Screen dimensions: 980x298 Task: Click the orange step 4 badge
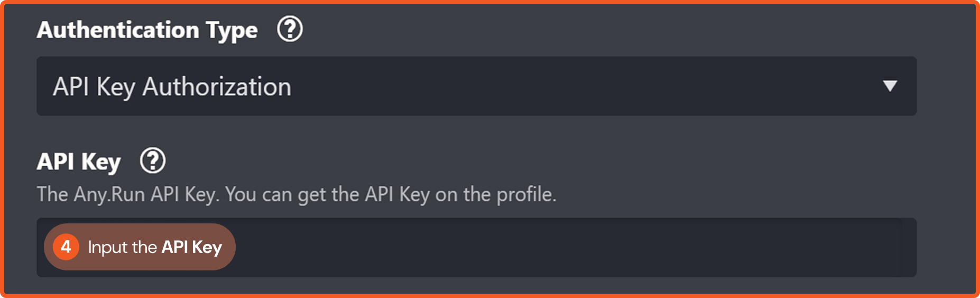[66, 247]
